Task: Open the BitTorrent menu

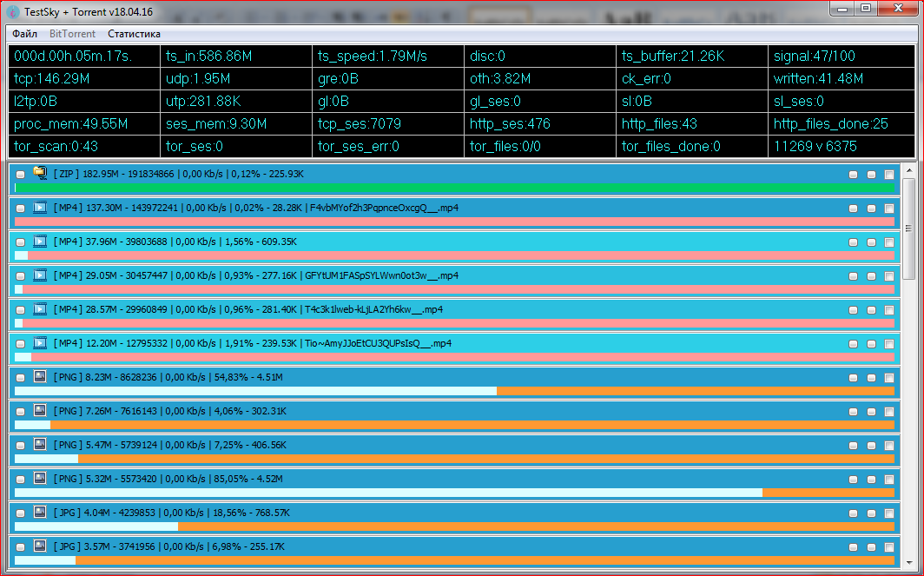Action: point(72,34)
